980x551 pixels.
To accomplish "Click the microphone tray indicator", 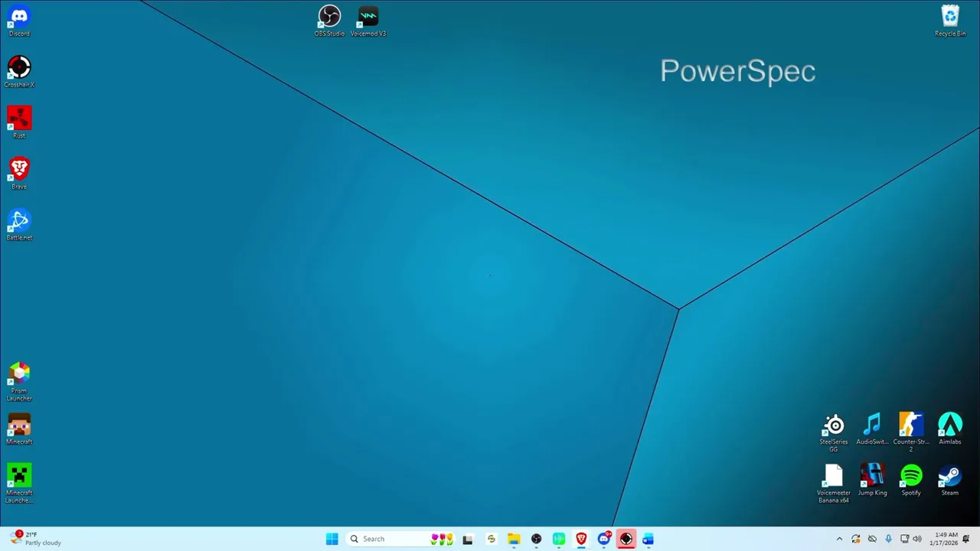I will (x=888, y=539).
